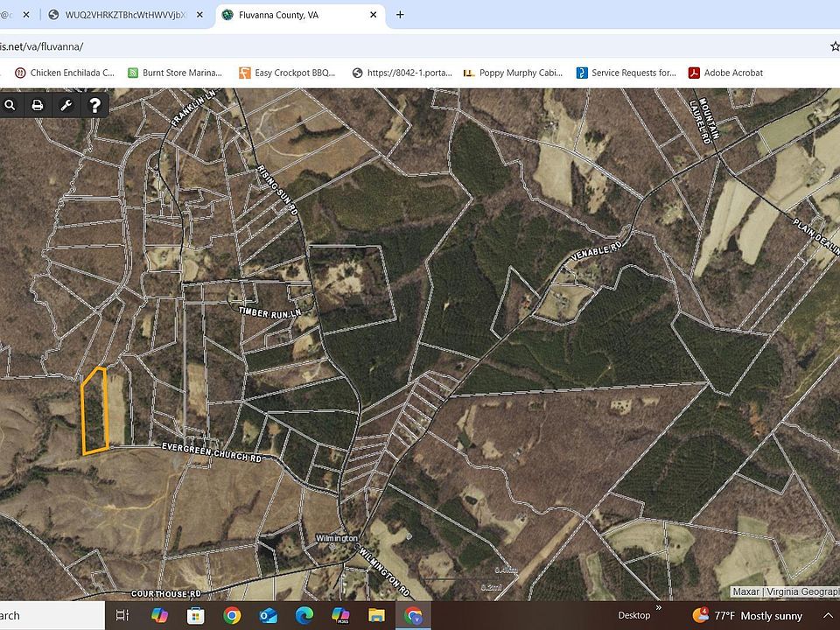The width and height of the screenshot is (840, 630).
Task: Open the wrench tools menu
Action: pyautogui.click(x=66, y=105)
